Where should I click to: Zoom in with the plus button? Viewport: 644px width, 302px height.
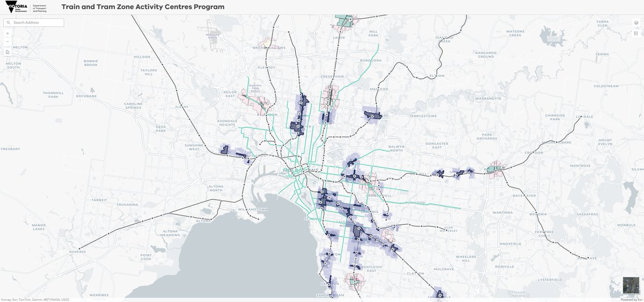click(8, 33)
